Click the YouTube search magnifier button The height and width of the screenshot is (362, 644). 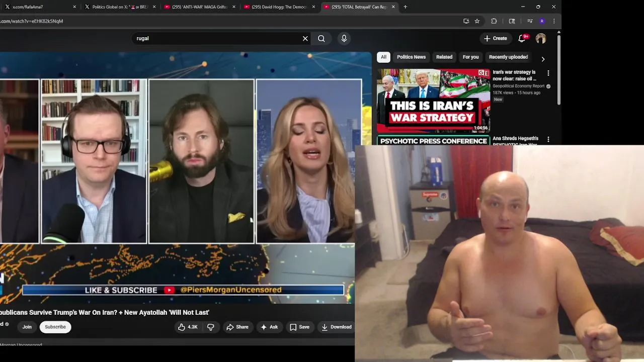[x=321, y=38]
